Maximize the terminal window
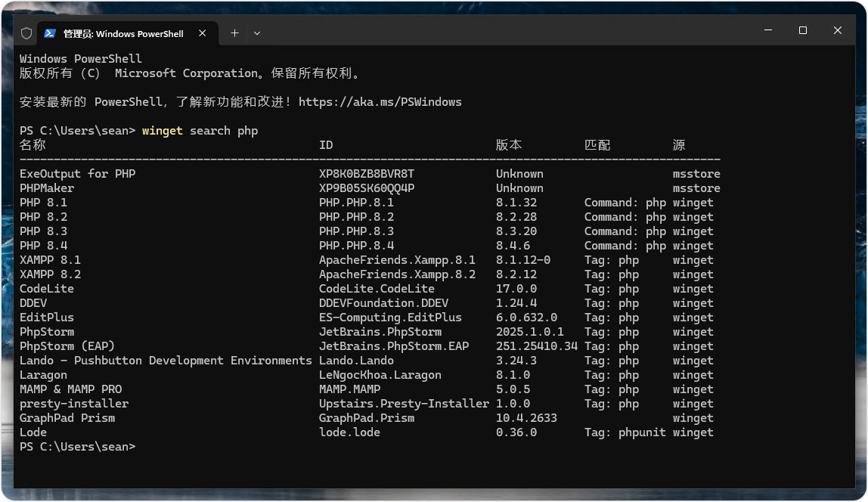This screenshot has height=502, width=868. [803, 30]
